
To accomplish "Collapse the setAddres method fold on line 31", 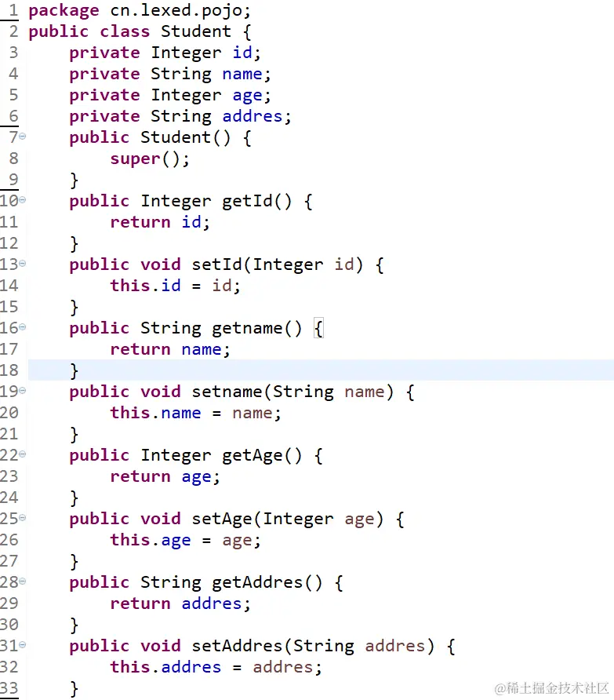I will tap(22, 644).
